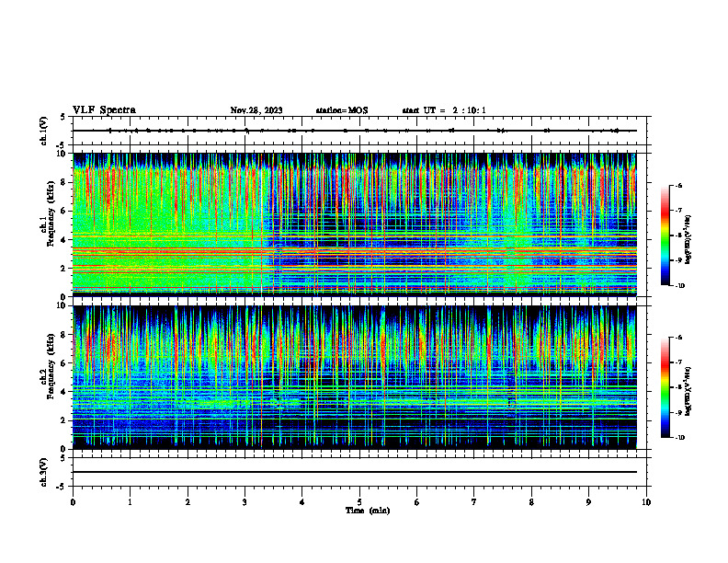The image size is (728, 563).
Task: Click the ch.1 color bar 'log(PSD)' label
Action: 688,240
